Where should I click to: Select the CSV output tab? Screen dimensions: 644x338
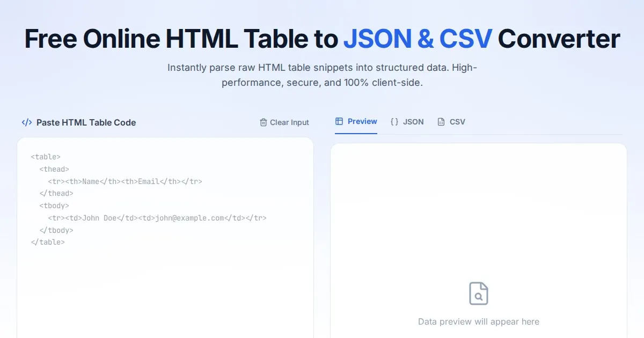451,122
